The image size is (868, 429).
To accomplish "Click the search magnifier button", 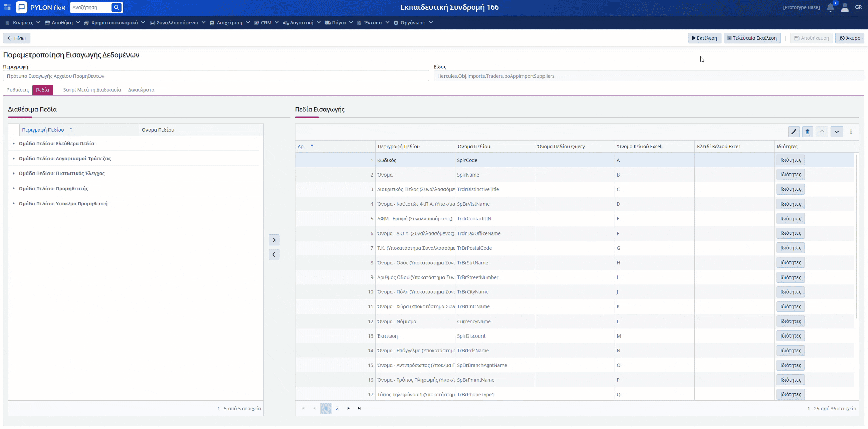I will [x=116, y=7].
